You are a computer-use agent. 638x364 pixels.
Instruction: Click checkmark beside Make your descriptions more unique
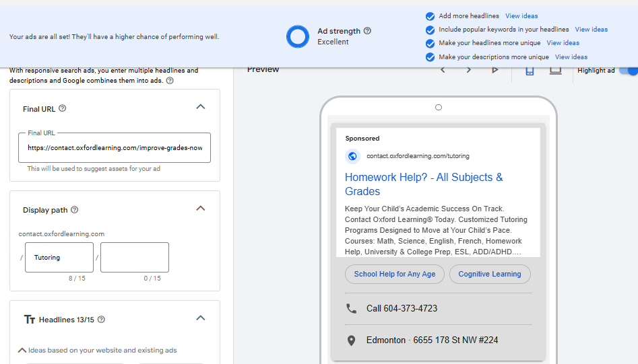point(430,57)
